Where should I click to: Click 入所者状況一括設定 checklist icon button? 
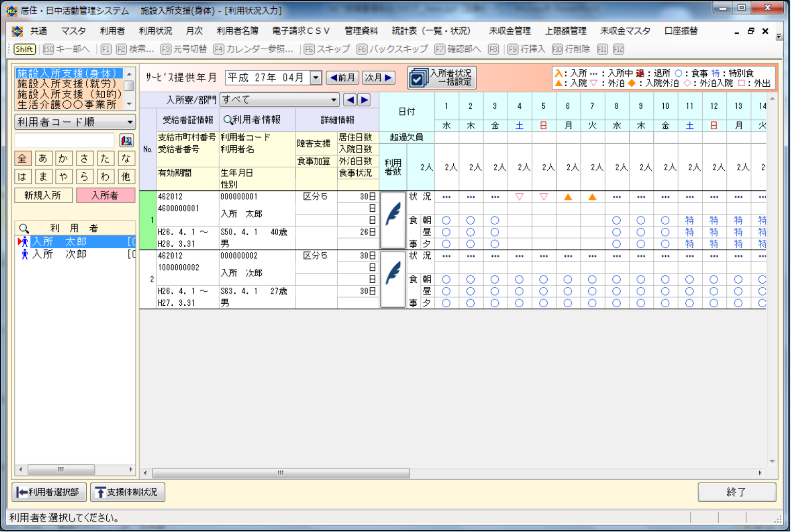coord(418,78)
